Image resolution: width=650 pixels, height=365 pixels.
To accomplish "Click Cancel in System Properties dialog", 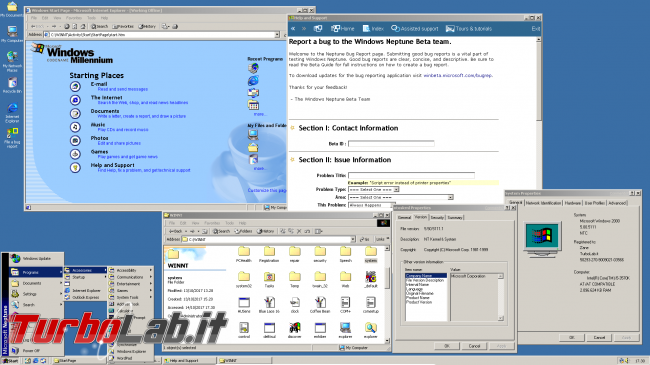I will click(599, 338).
